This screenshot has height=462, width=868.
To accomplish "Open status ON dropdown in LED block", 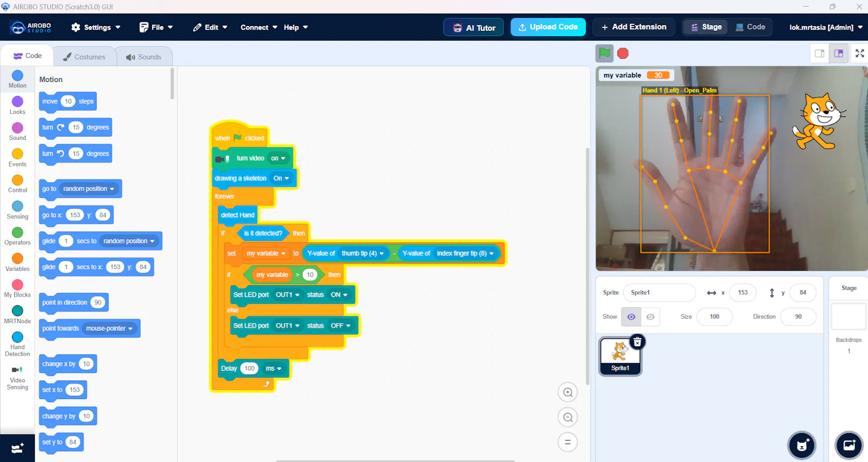I will point(339,295).
